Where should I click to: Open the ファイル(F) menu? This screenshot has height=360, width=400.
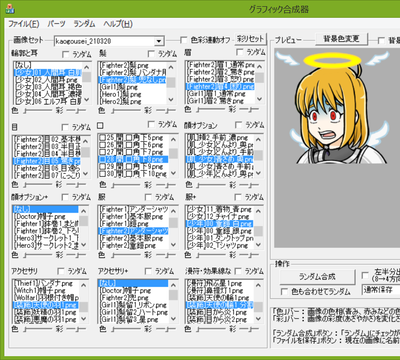tap(23, 24)
